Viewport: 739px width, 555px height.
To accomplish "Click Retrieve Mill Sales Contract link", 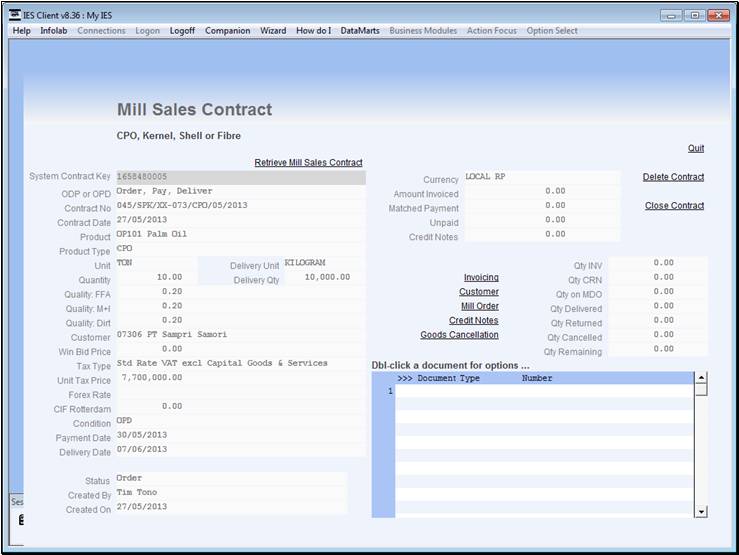I will point(308,163).
